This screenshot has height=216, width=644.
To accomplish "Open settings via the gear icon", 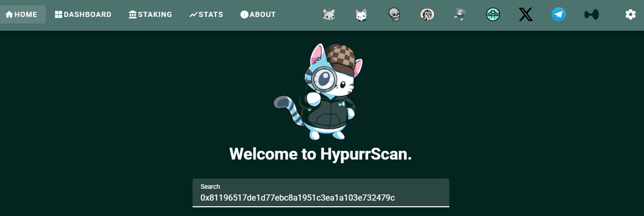I will coord(631,14).
